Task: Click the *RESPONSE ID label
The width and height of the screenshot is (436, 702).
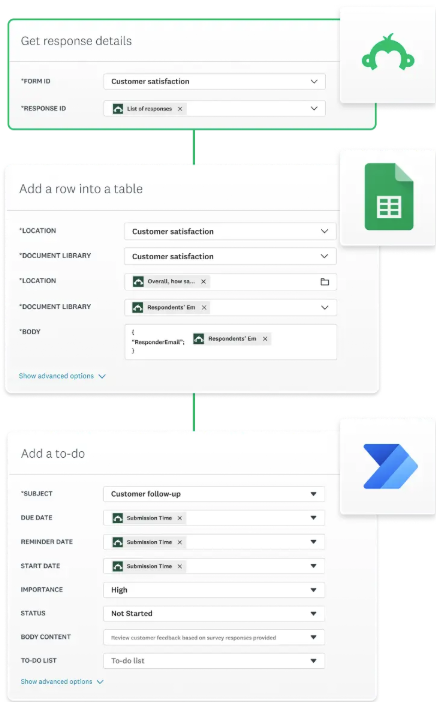Action: click(43, 109)
